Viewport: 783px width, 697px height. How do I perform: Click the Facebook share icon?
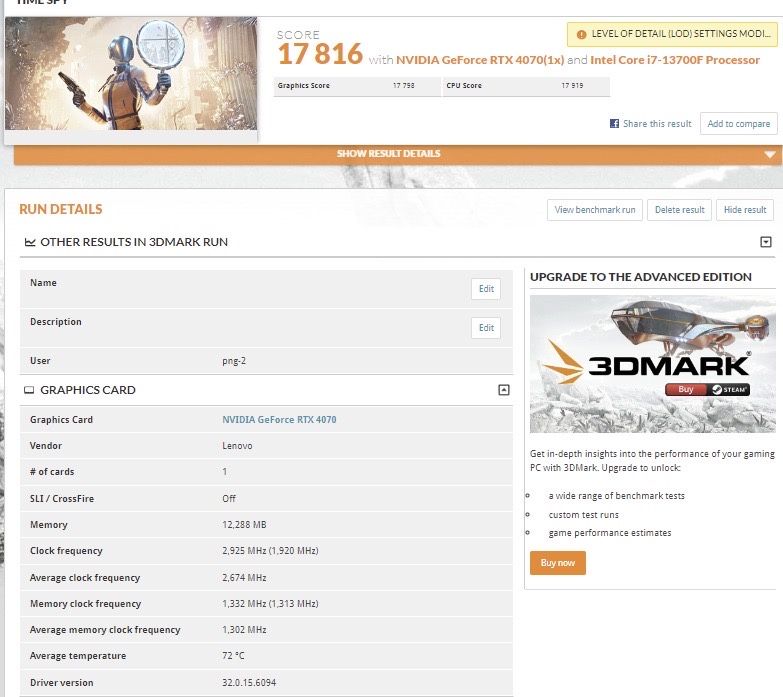click(614, 123)
